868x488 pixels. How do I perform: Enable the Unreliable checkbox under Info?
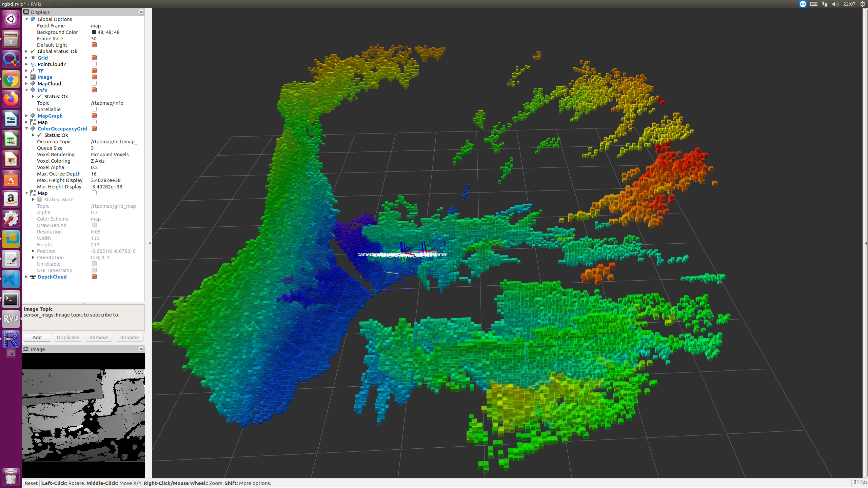click(94, 110)
